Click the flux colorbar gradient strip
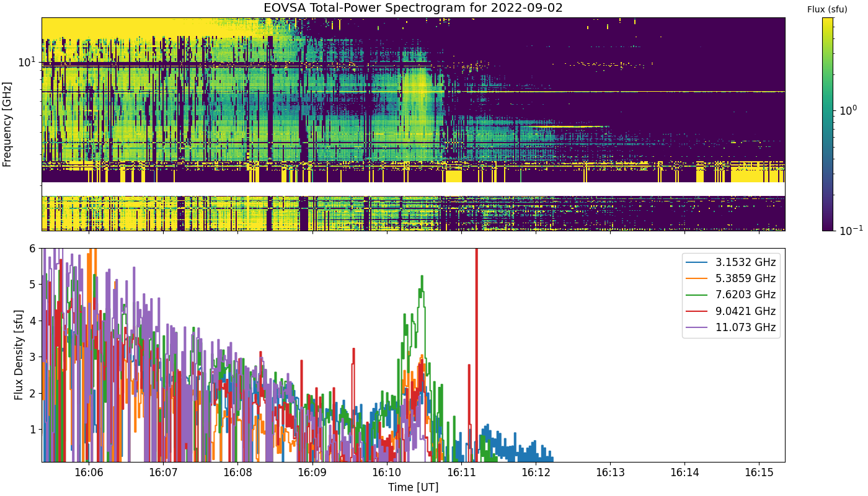This screenshot has width=868, height=496. [x=828, y=124]
